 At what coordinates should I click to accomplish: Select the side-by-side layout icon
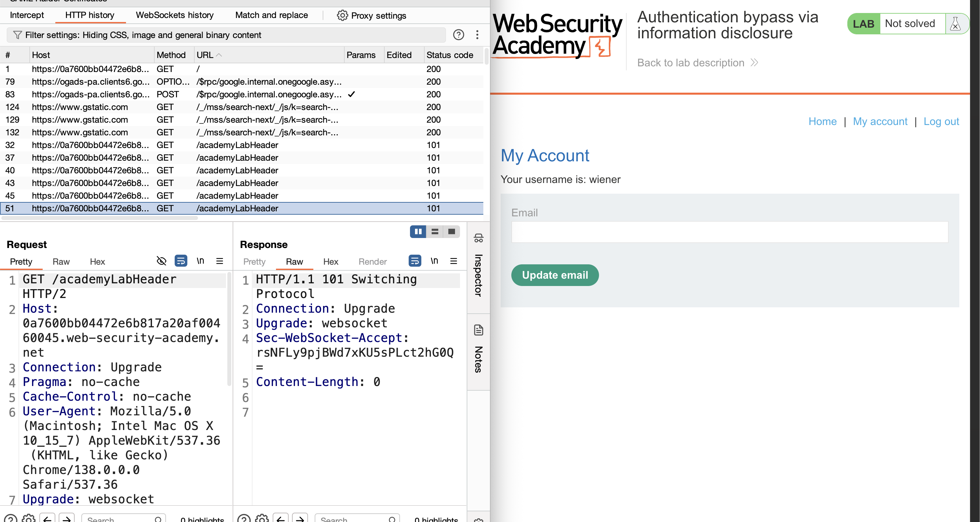click(x=418, y=231)
